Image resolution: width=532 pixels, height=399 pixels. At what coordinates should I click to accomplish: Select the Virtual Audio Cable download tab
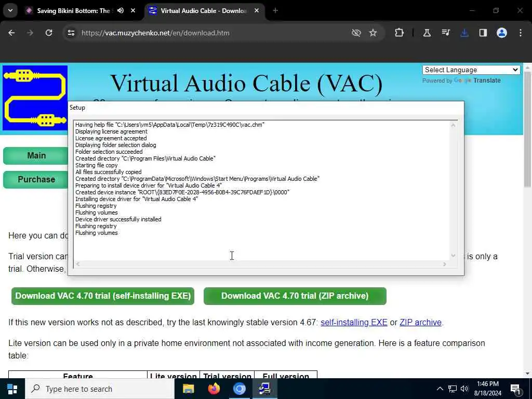click(x=203, y=10)
